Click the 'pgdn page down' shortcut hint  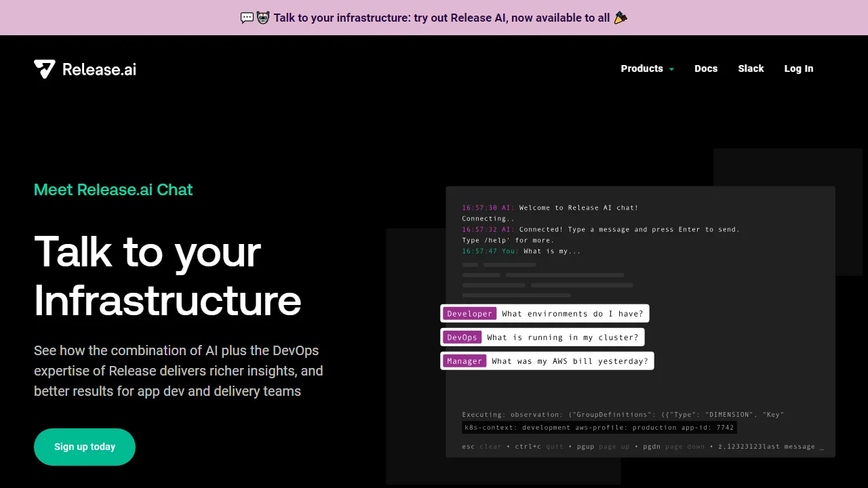point(673,447)
